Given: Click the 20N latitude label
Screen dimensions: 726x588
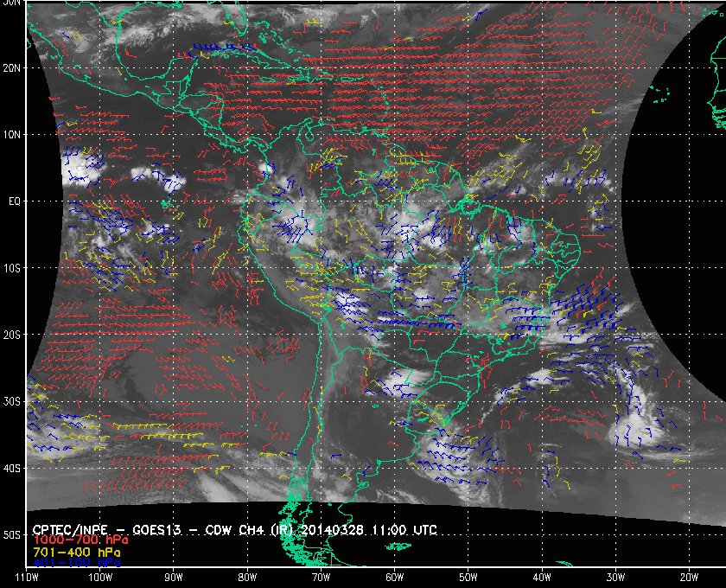Looking at the screenshot, I should coord(11,67).
